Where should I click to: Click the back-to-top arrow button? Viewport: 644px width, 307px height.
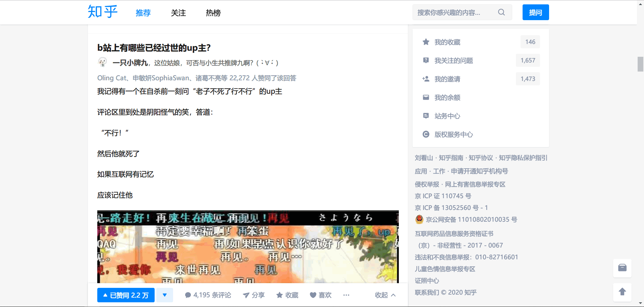(622, 292)
